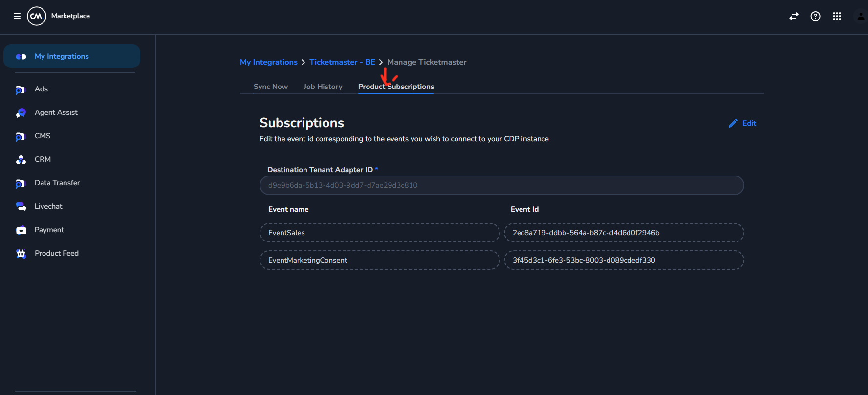Select Data Transfer category
The width and height of the screenshot is (868, 395).
point(57,183)
